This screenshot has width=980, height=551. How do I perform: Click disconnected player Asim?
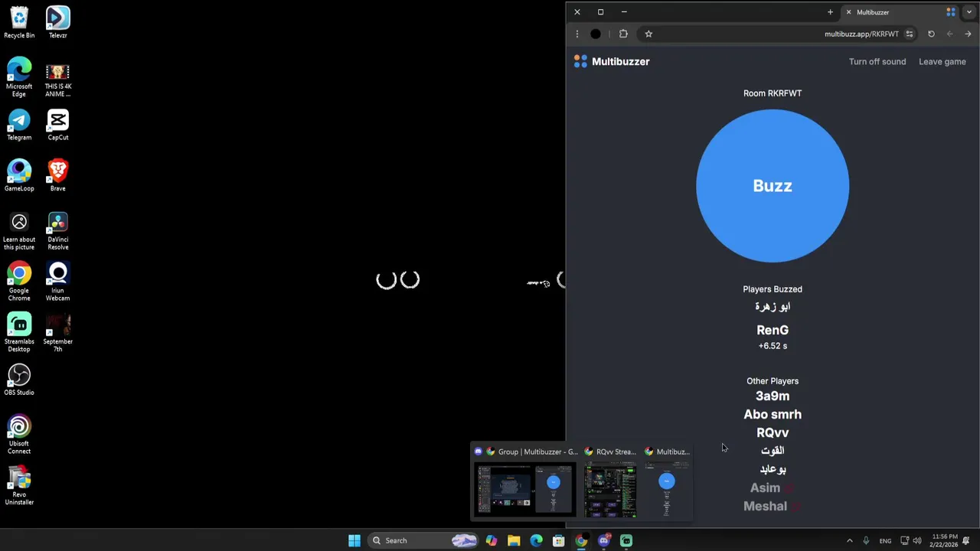click(766, 487)
